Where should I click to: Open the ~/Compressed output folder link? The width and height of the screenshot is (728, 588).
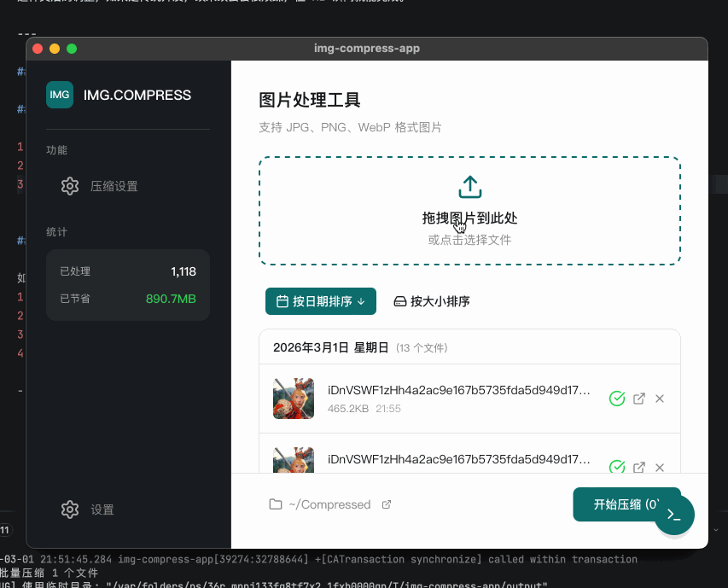(329, 504)
